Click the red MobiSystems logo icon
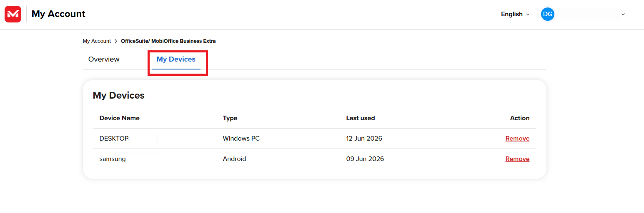644x213 pixels. tap(13, 14)
